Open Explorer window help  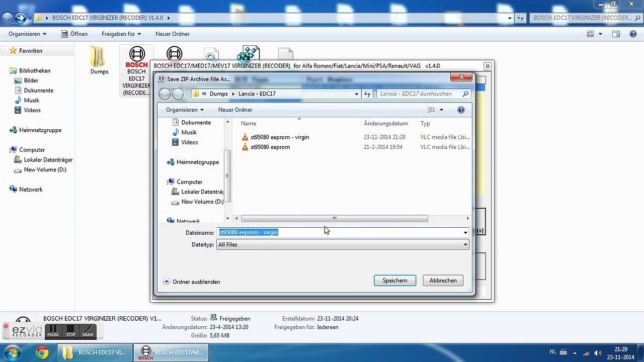[x=633, y=34]
